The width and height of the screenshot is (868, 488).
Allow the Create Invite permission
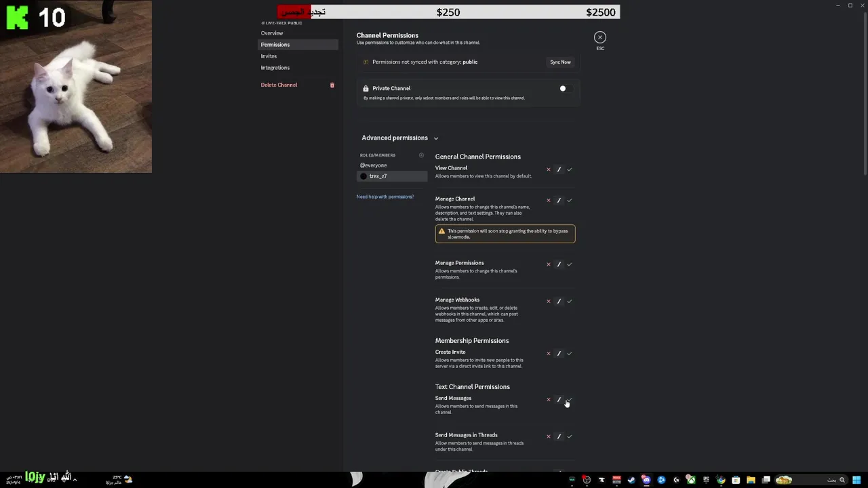click(x=570, y=353)
